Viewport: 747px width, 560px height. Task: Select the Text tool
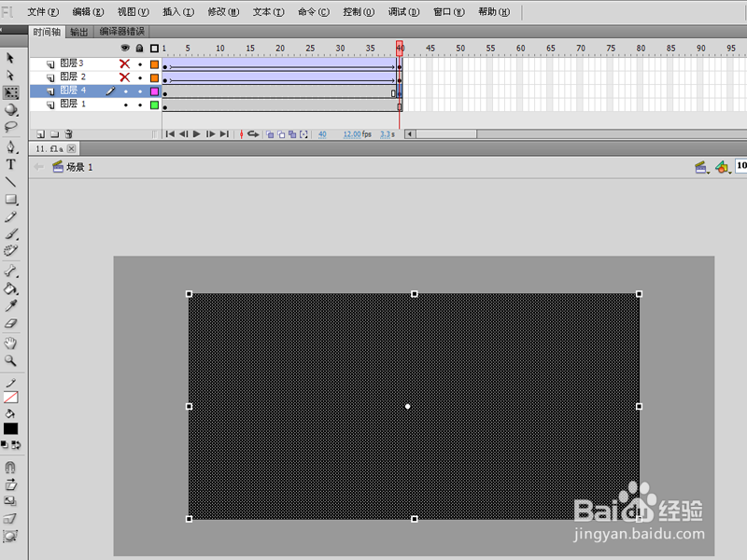(x=10, y=165)
